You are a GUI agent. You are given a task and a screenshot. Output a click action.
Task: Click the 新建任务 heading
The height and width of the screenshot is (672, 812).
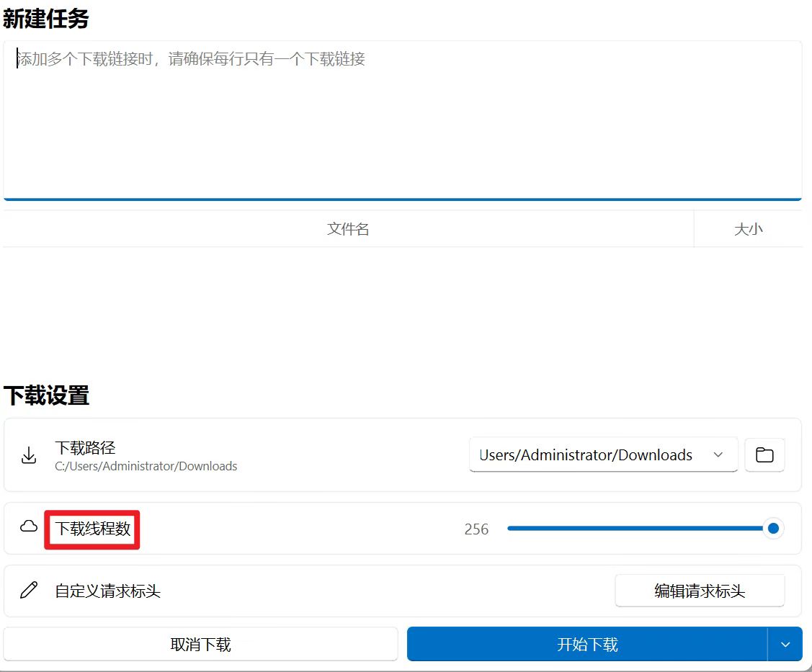point(46,20)
